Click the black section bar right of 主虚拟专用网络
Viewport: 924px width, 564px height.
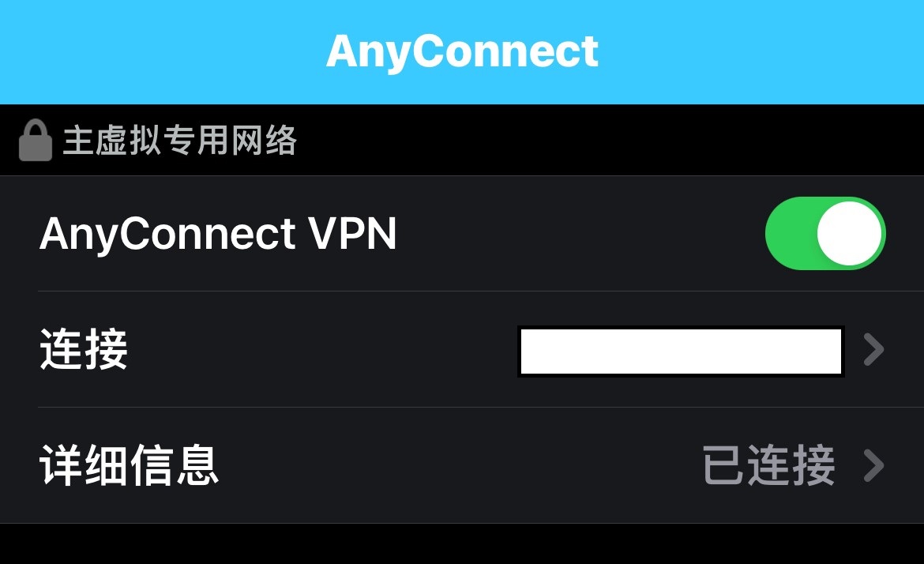click(x=610, y=141)
